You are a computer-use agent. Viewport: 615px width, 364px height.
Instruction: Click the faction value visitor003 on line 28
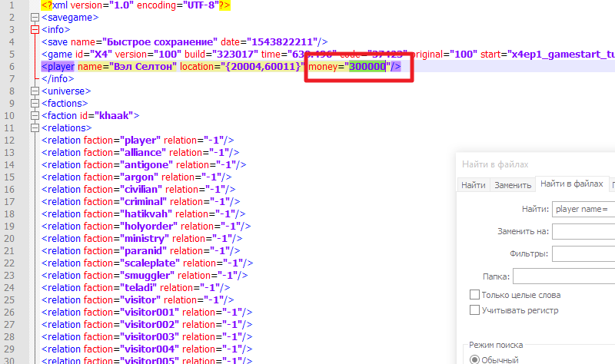pos(149,337)
